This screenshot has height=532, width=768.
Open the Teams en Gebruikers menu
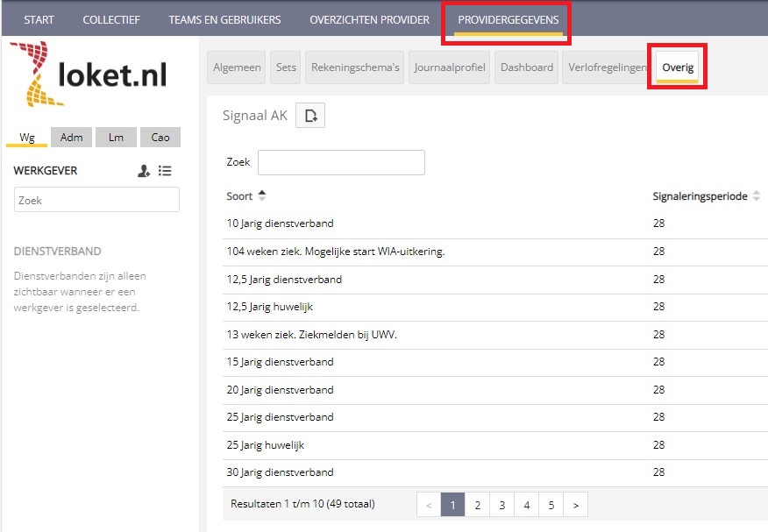[224, 20]
